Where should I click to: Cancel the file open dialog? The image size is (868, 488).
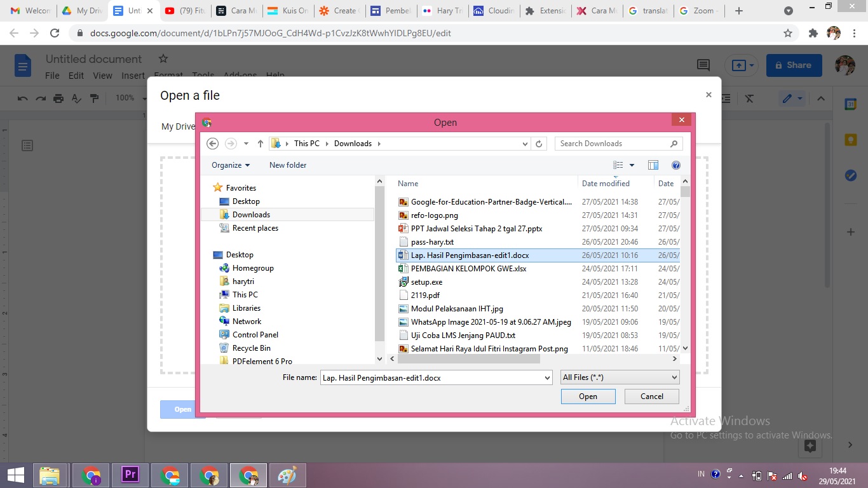(651, 396)
